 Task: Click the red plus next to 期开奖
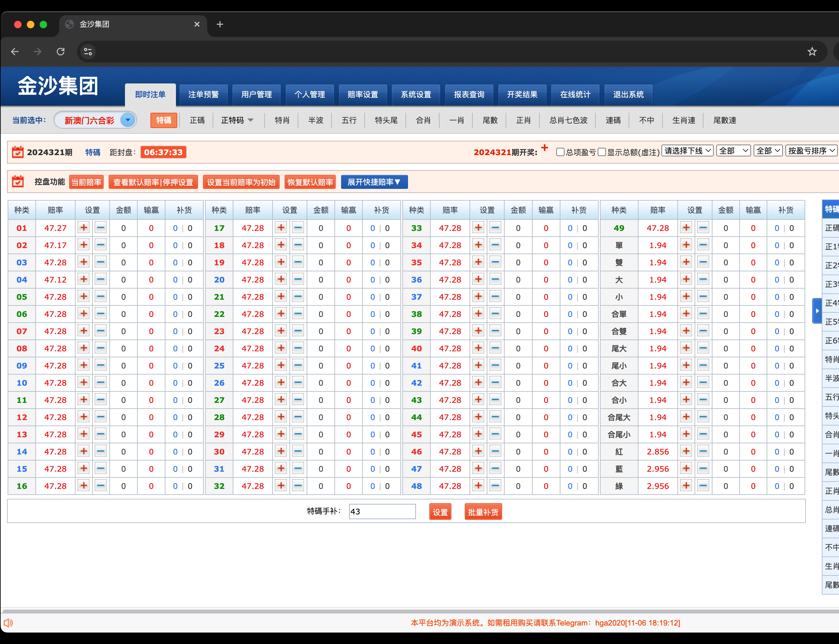coord(544,148)
